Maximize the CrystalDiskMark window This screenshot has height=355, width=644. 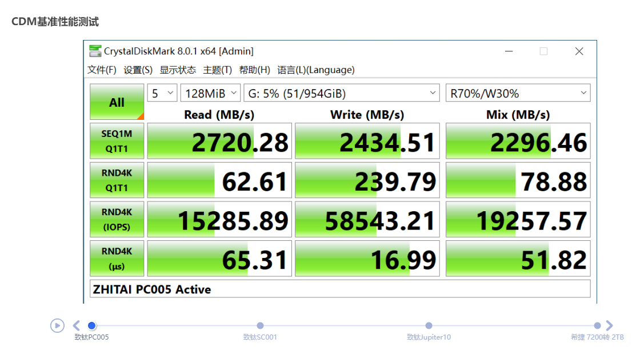(x=543, y=51)
